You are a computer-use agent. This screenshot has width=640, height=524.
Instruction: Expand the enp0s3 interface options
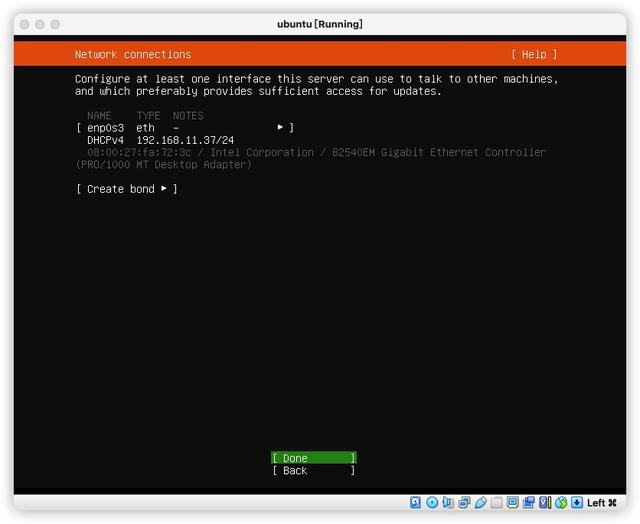point(185,128)
